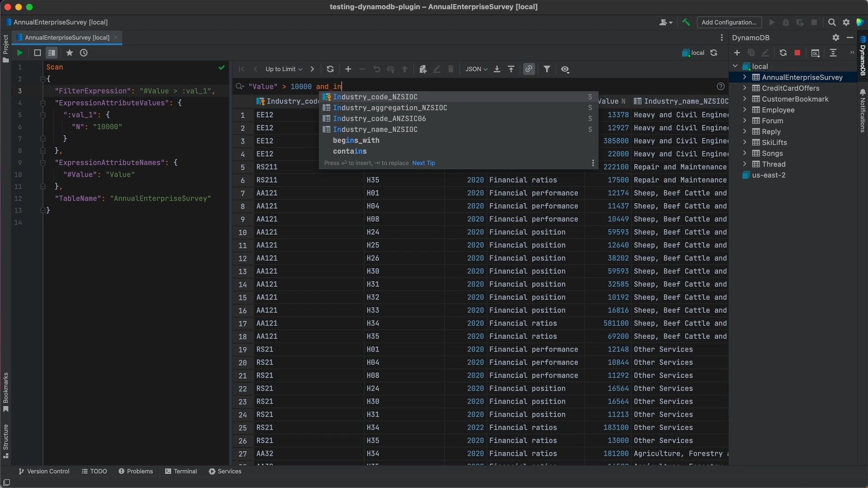
Task: Open IDE settings gear in top toolbar
Action: [846, 22]
